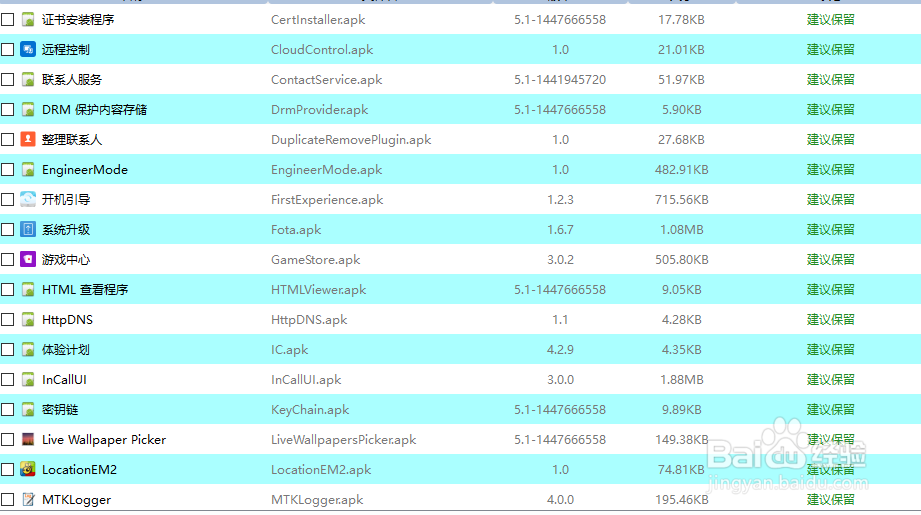Screen dimensions: 921x515
Task: Click 建议保留 in the HttpDNS row
Action: tap(831, 319)
